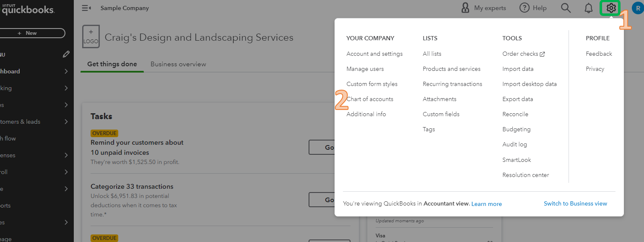Select Export data tool
Viewport: 644px width, 242px height.
coord(518,99)
